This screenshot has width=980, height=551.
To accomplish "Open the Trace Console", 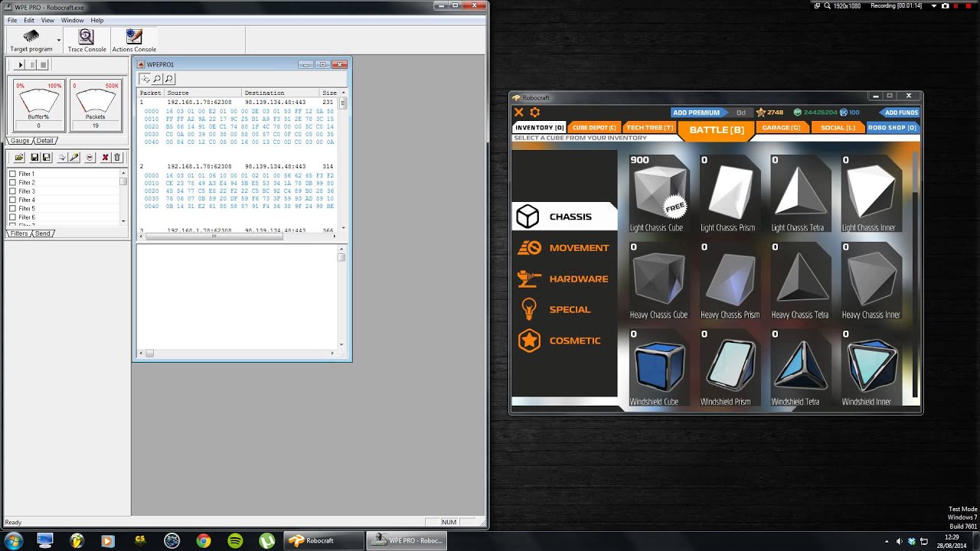I will tap(87, 41).
